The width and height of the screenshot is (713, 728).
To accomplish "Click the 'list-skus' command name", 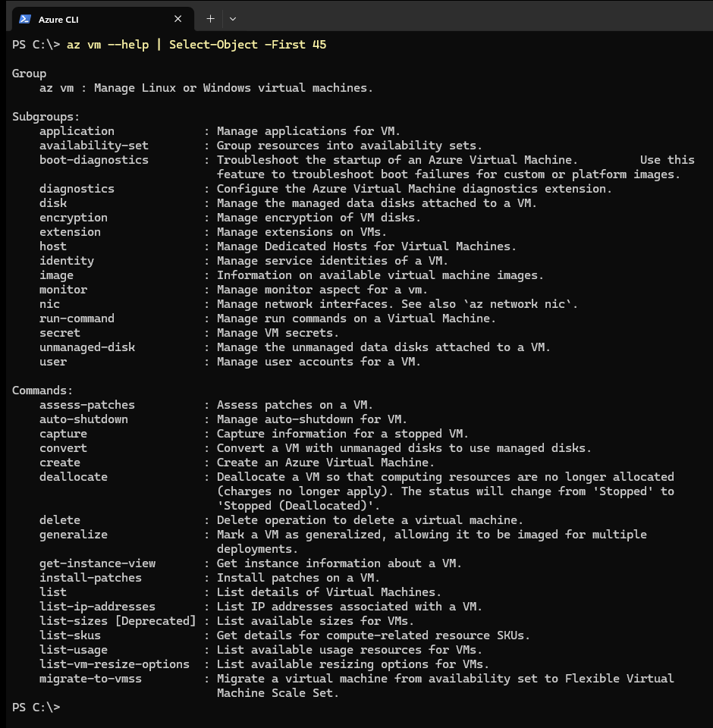I will 70,635.
